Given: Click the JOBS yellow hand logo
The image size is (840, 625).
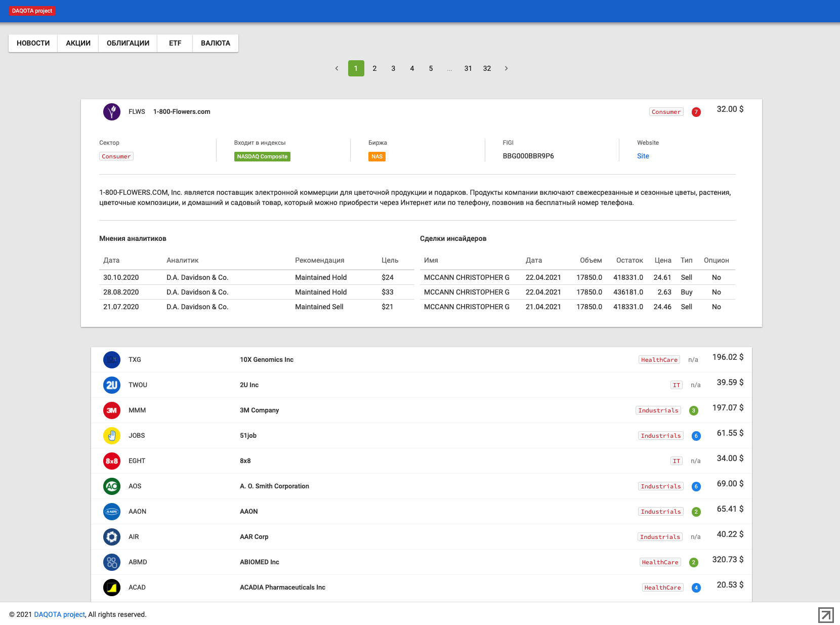Looking at the screenshot, I should coord(112,436).
